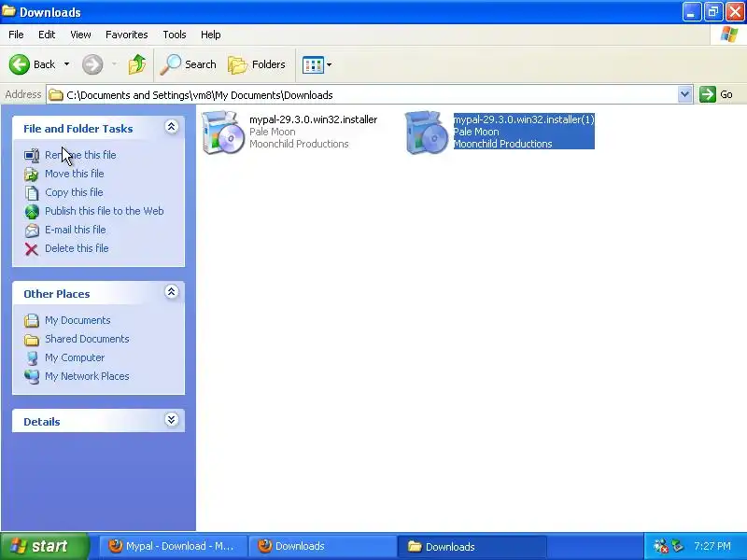This screenshot has height=560, width=747.
Task: Open the File menu
Action: point(16,35)
